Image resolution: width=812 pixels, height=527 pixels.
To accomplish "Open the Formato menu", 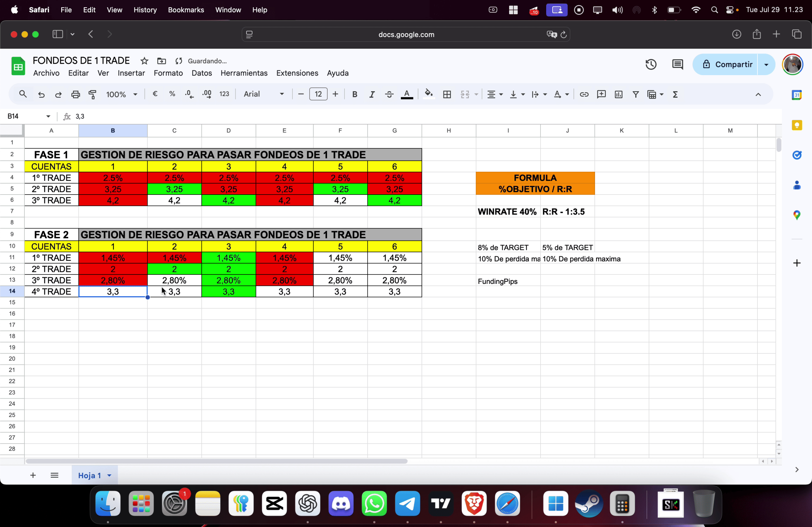I will [x=168, y=73].
